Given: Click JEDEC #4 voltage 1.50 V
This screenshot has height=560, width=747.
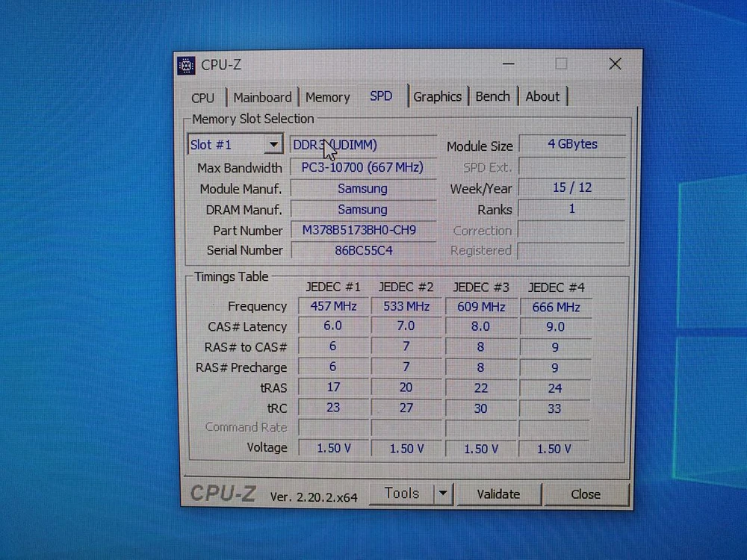Looking at the screenshot, I should pyautogui.click(x=554, y=449).
